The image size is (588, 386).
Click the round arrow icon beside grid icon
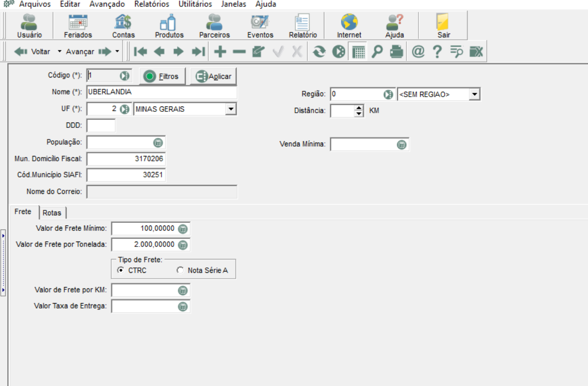click(339, 52)
